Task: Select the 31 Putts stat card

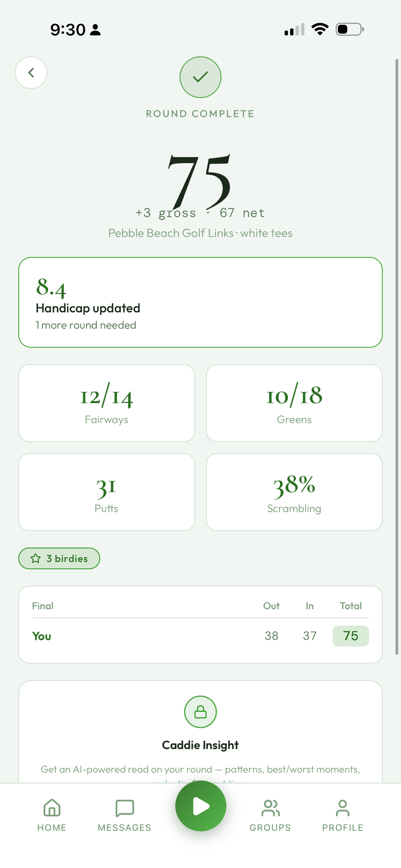Action: tap(106, 492)
